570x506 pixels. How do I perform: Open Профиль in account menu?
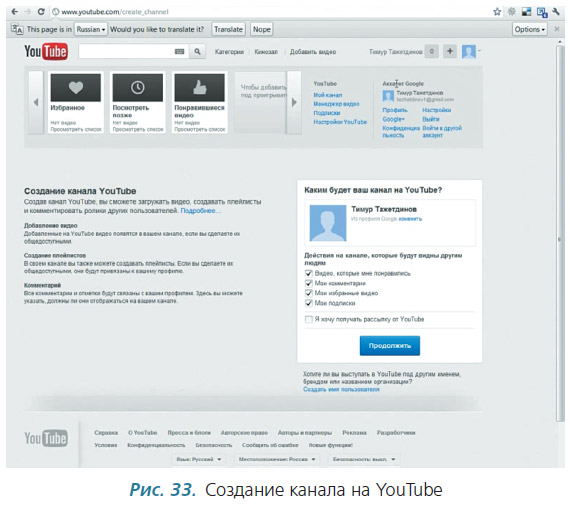(395, 110)
